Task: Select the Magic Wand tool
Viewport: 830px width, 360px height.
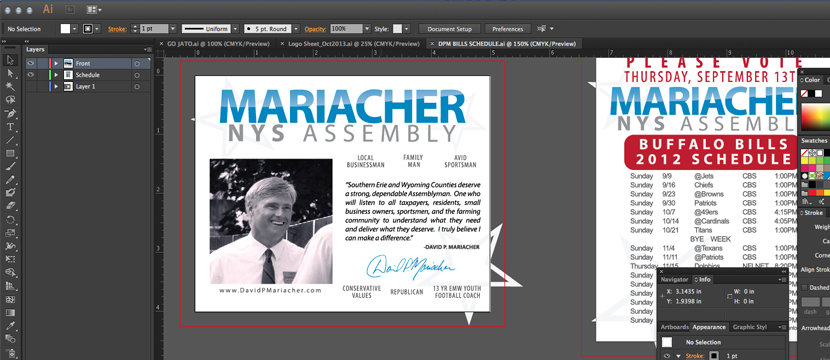Action: point(10,86)
